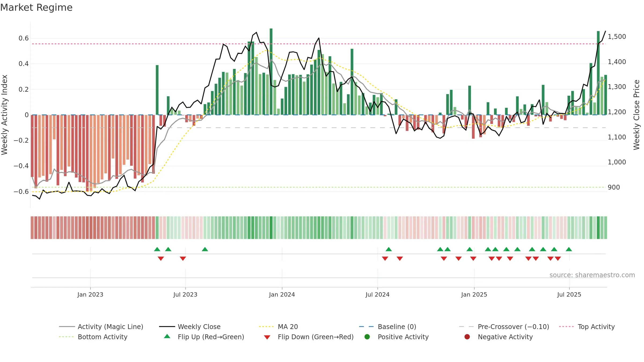Toggle the Weekly Close legend entry
644x362 pixels.
click(x=190, y=327)
